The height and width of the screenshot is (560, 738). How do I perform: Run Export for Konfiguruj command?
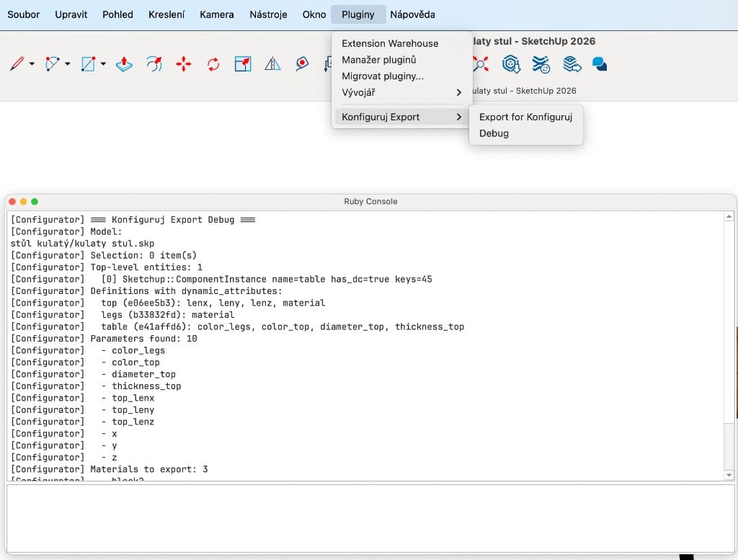tap(525, 117)
